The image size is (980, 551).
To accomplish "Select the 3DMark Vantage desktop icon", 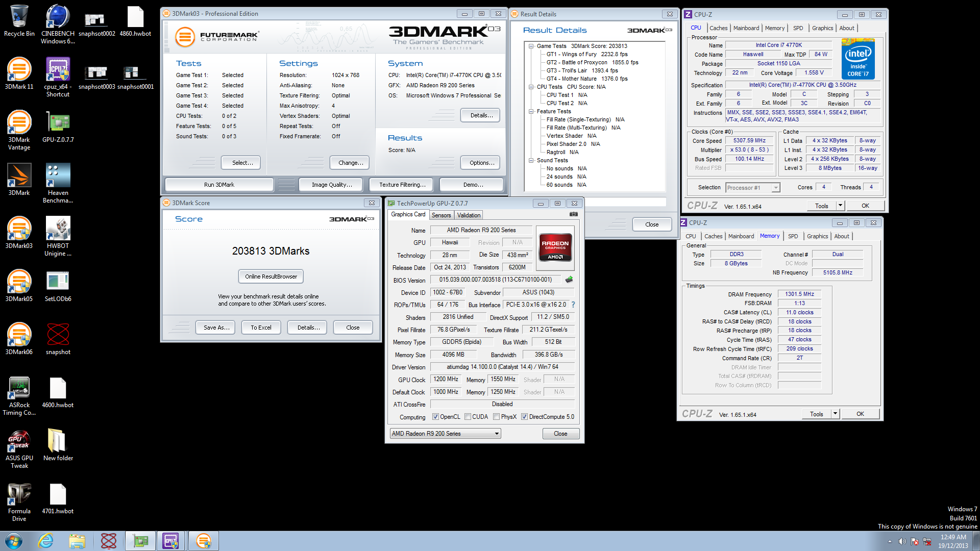I will pyautogui.click(x=19, y=130).
